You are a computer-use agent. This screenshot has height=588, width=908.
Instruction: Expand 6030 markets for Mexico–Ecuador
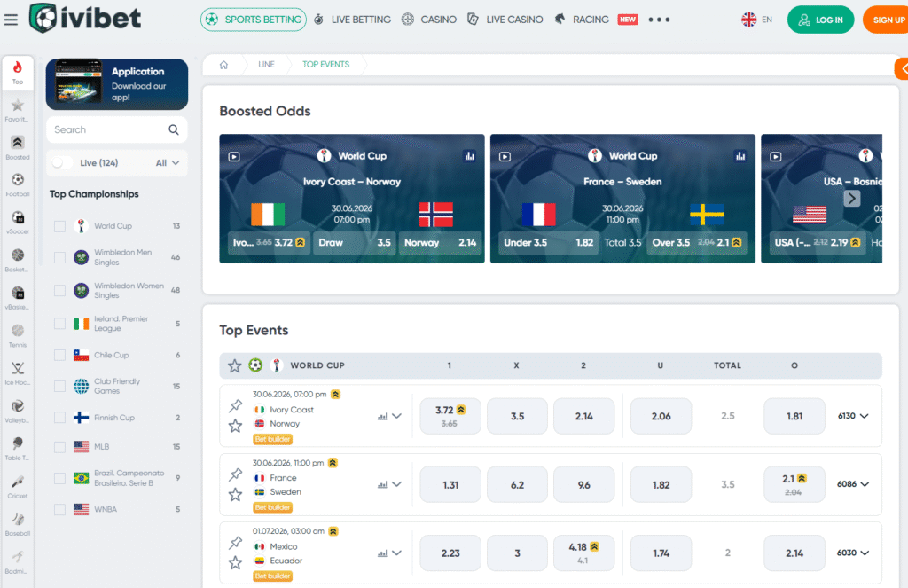tap(853, 553)
